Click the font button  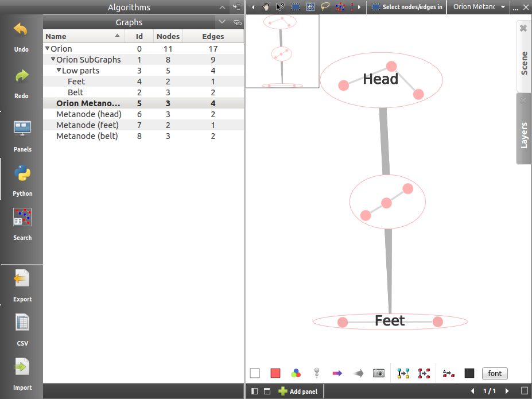495,373
